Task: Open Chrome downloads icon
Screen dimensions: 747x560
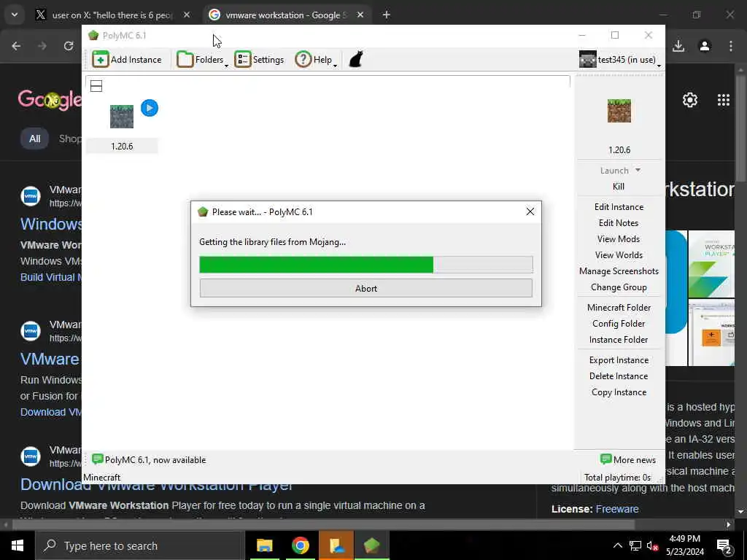Action: pyautogui.click(x=678, y=46)
